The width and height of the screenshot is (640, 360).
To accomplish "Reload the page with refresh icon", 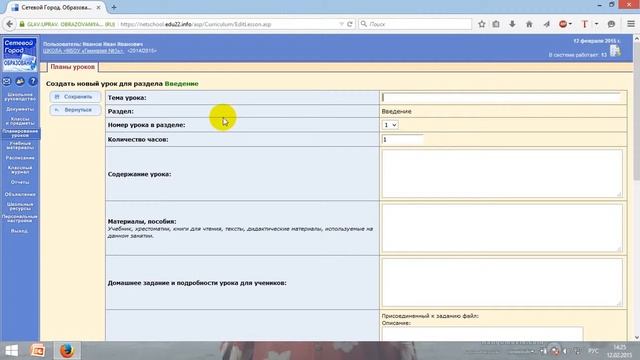I will (x=350, y=24).
